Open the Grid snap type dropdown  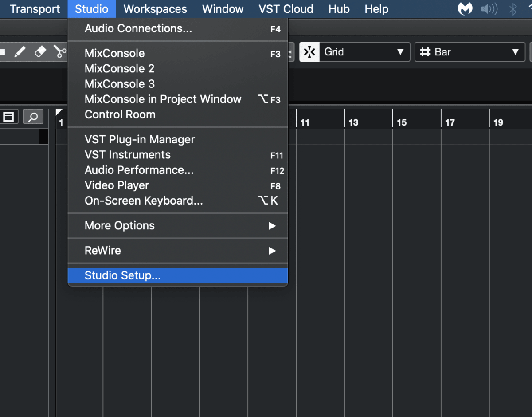tap(364, 52)
